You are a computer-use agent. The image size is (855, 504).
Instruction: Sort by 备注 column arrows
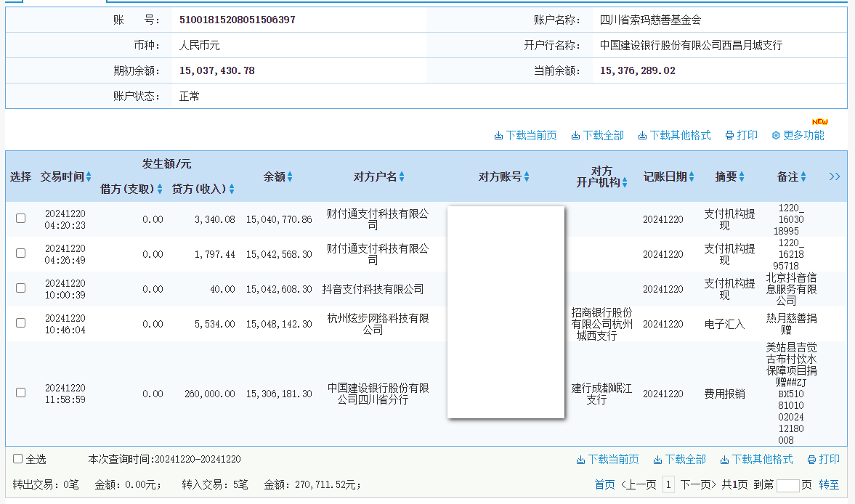[x=803, y=176]
